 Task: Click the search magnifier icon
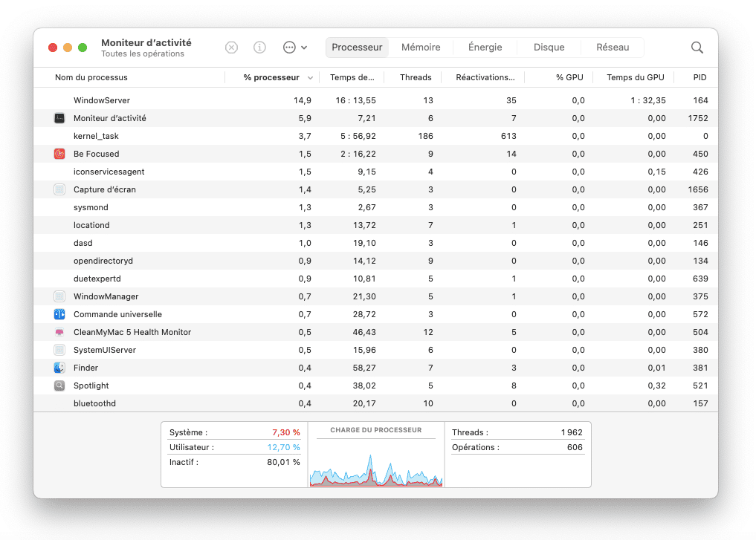(x=697, y=48)
